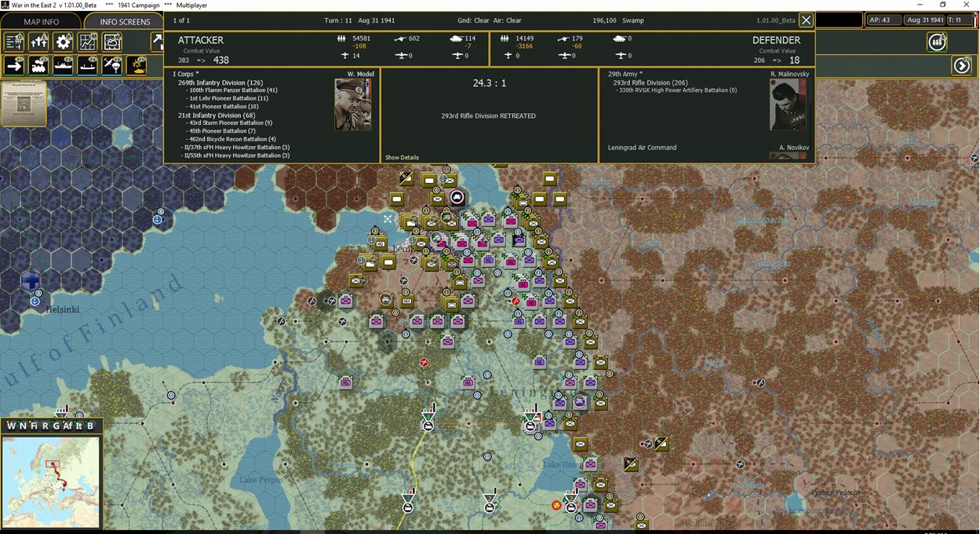Open the Order of Battle info screen icon
The image size is (980, 534).
(15, 42)
